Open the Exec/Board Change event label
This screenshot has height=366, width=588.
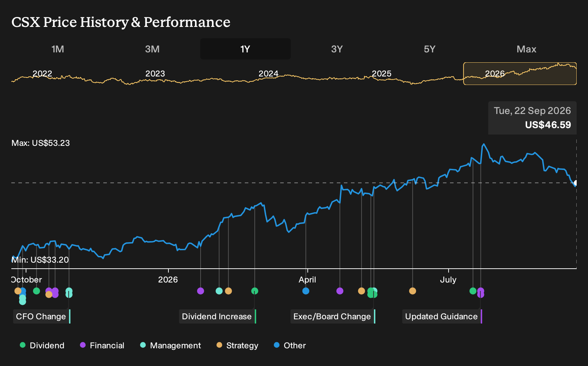[333, 316]
